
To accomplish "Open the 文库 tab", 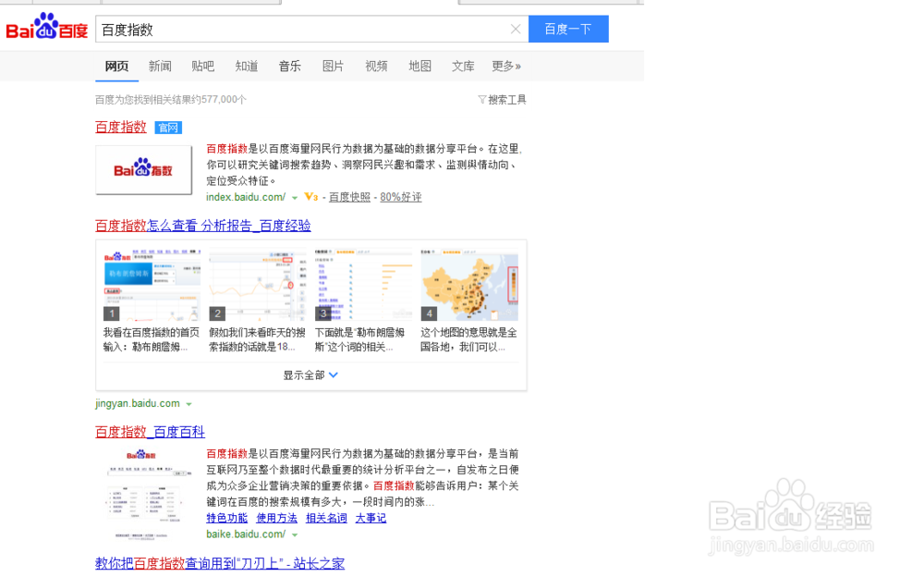I will tap(463, 66).
